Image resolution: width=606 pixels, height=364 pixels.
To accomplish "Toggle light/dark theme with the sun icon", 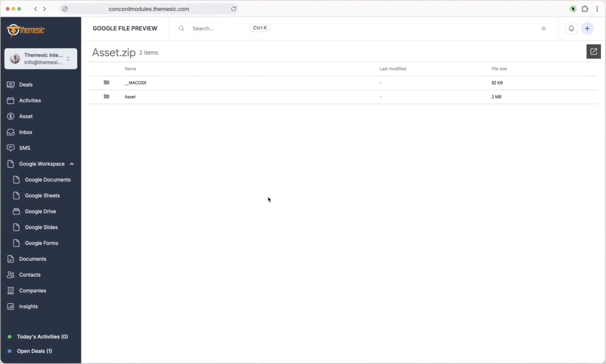I will (x=543, y=28).
